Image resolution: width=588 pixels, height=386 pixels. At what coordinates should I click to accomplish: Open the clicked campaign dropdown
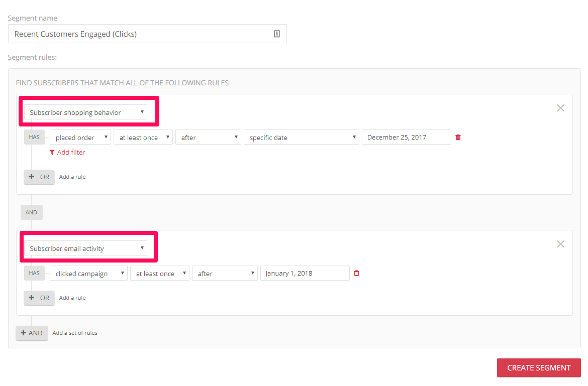click(88, 273)
